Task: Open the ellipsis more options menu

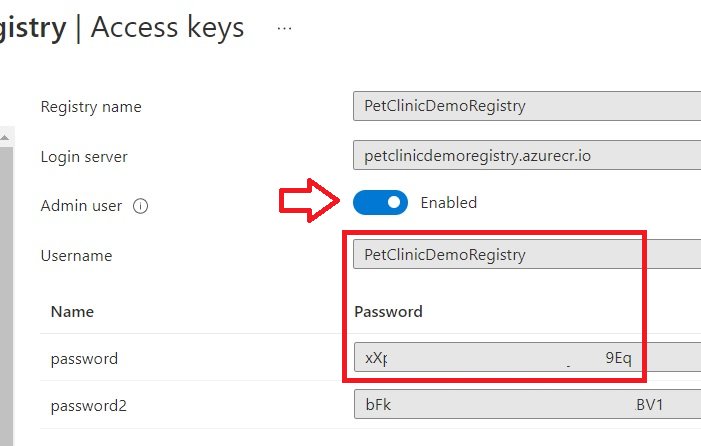Action: click(284, 29)
